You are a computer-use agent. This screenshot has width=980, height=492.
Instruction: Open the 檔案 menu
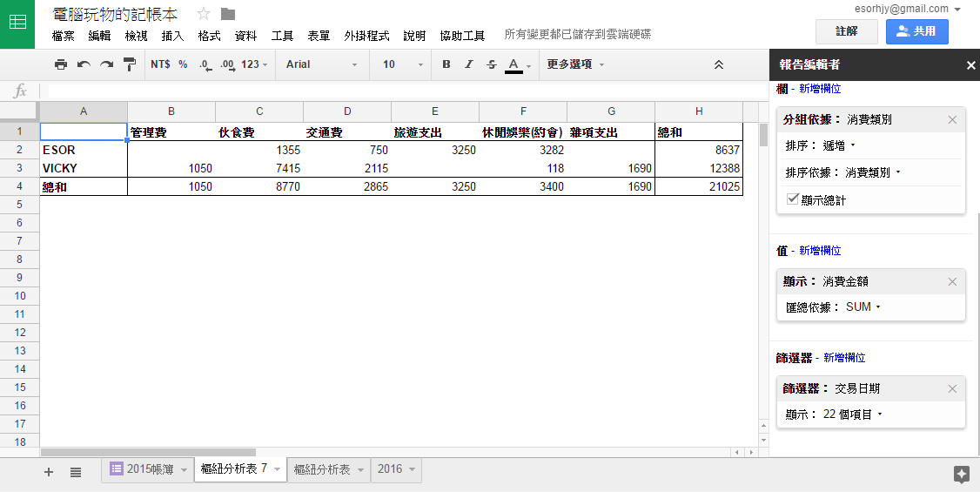pyautogui.click(x=64, y=36)
